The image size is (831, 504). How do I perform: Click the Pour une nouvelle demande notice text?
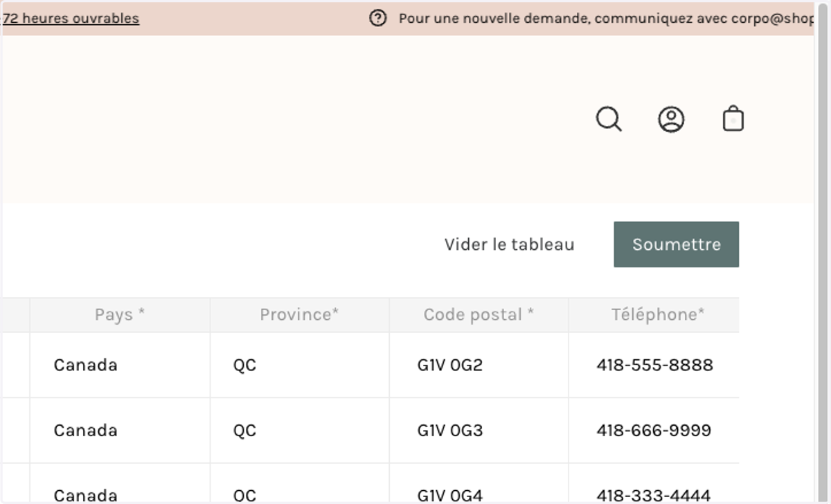click(x=606, y=19)
